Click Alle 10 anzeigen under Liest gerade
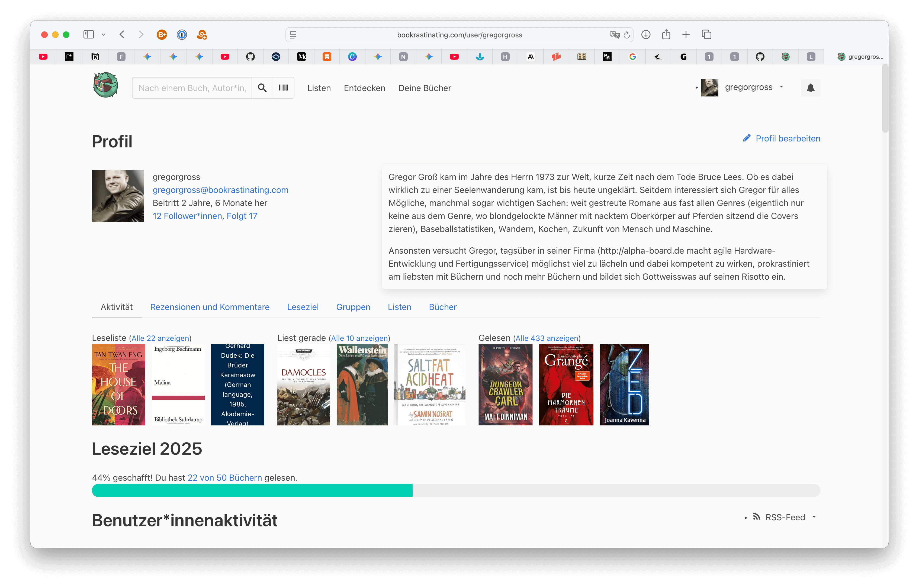This screenshot has height=588, width=919. pos(359,338)
